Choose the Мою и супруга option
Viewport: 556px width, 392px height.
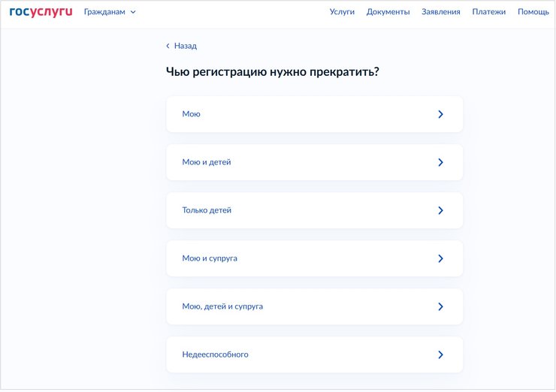tap(314, 258)
